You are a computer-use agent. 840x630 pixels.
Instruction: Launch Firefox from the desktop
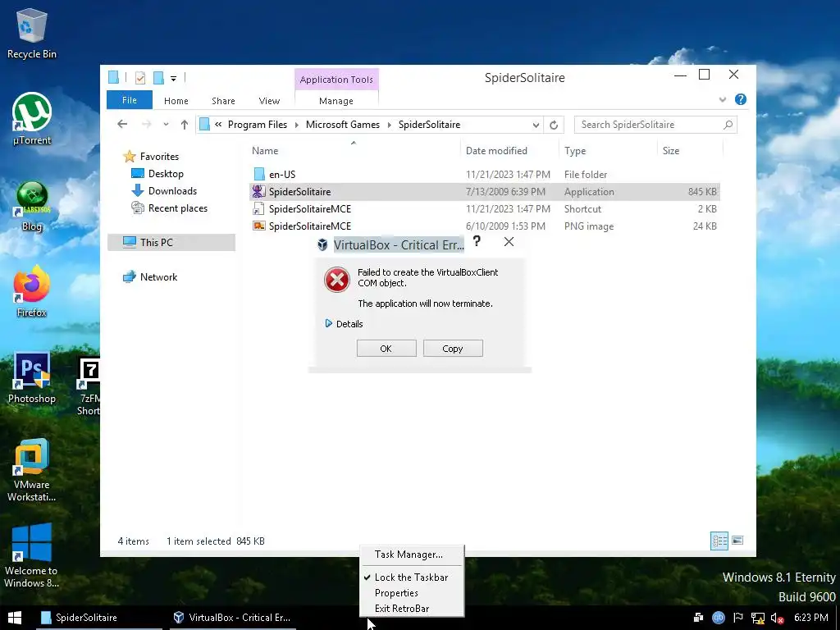(32, 291)
